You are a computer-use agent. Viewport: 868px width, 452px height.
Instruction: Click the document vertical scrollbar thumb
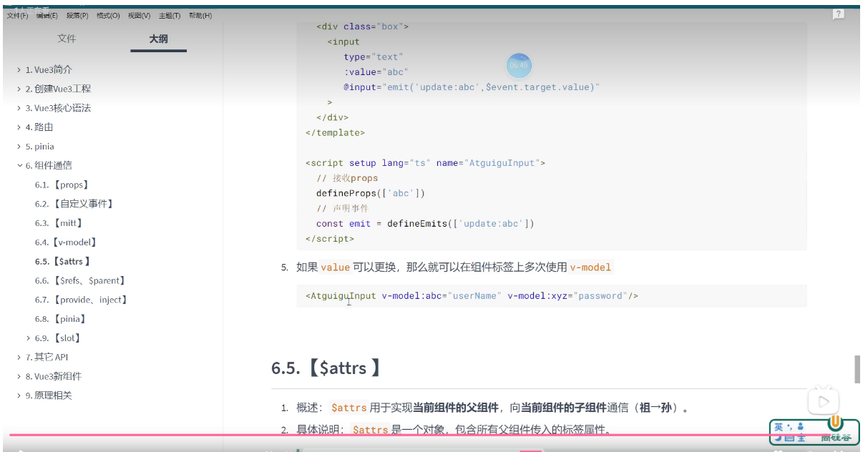[x=857, y=368]
